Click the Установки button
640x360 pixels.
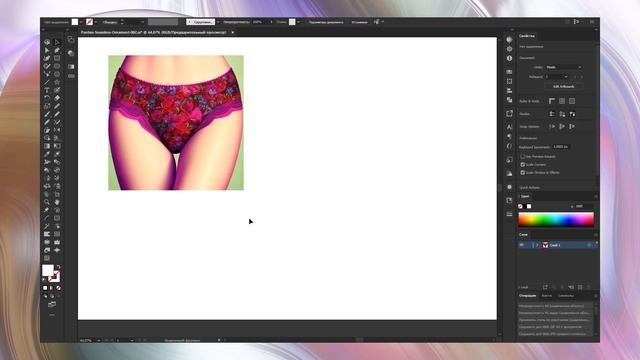[x=360, y=22]
